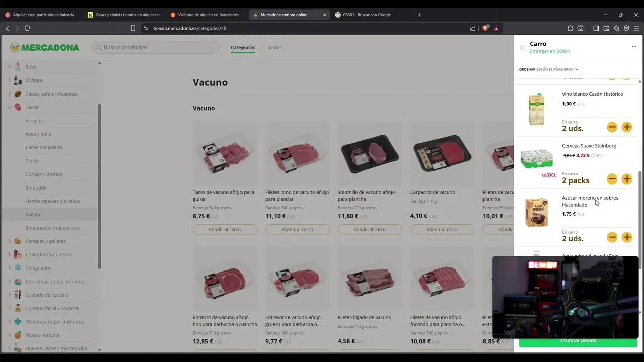Focus the Buscar productos search field
Screen dimensions: 644x362
[x=155, y=47]
